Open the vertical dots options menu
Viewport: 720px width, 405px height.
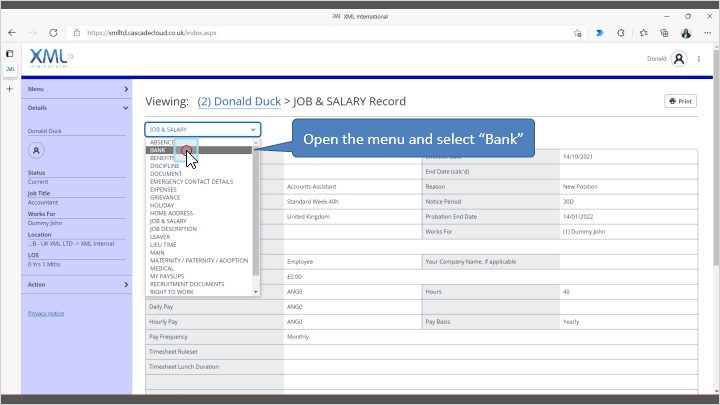[x=699, y=59]
